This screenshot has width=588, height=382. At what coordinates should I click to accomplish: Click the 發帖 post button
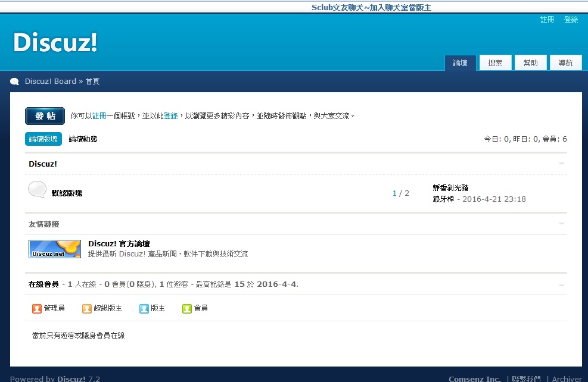[x=45, y=116]
